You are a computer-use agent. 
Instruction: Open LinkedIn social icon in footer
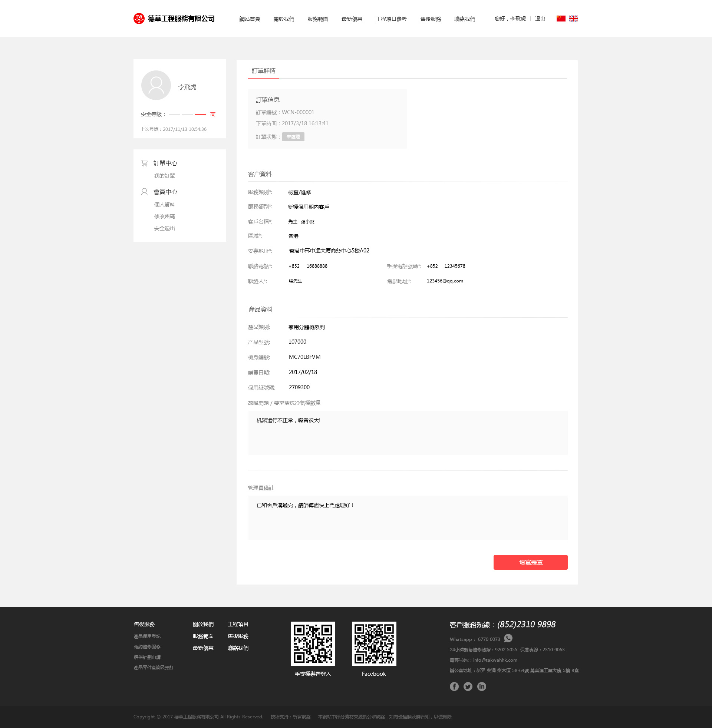482,686
